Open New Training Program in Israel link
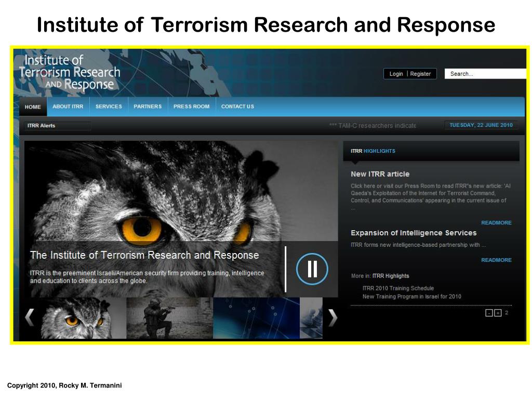The image size is (532, 399). (411, 297)
